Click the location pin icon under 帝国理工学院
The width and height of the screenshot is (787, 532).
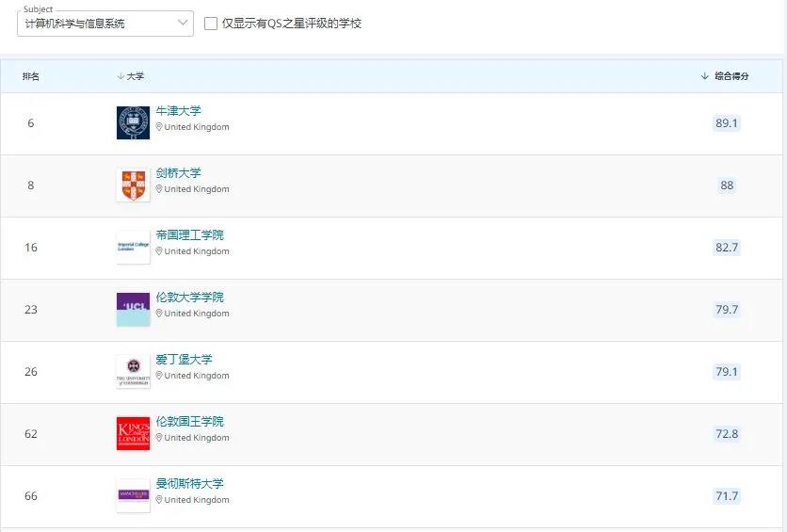[159, 251]
